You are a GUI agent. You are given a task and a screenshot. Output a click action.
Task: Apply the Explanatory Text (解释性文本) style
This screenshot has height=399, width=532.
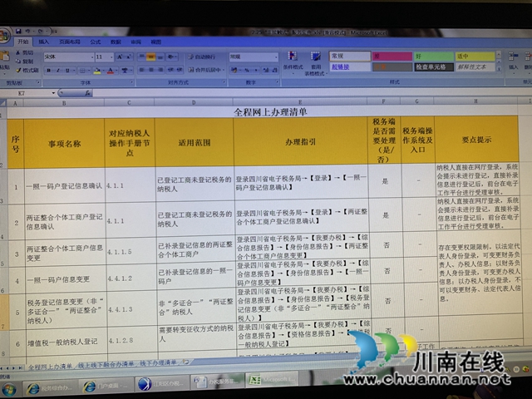(x=475, y=66)
